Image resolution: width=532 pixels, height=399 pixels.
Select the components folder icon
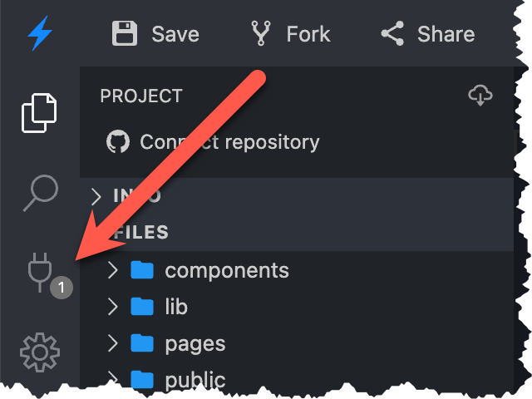pyautogui.click(x=143, y=270)
